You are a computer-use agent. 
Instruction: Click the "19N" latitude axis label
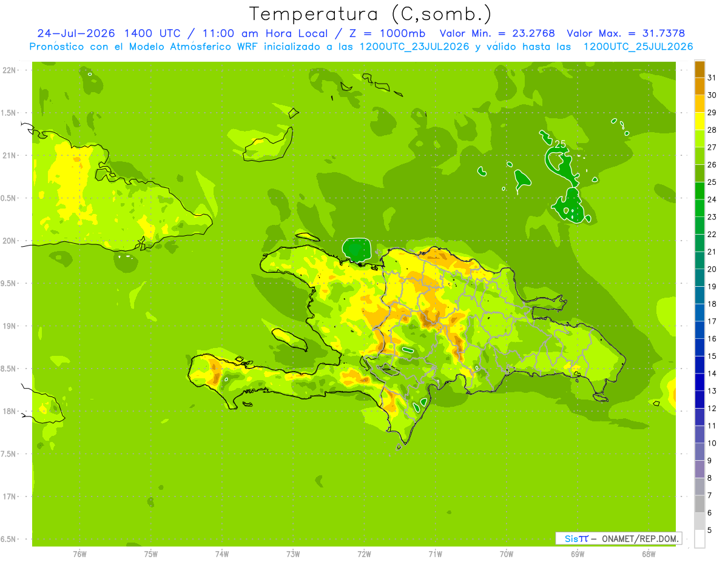pyautogui.click(x=8, y=326)
